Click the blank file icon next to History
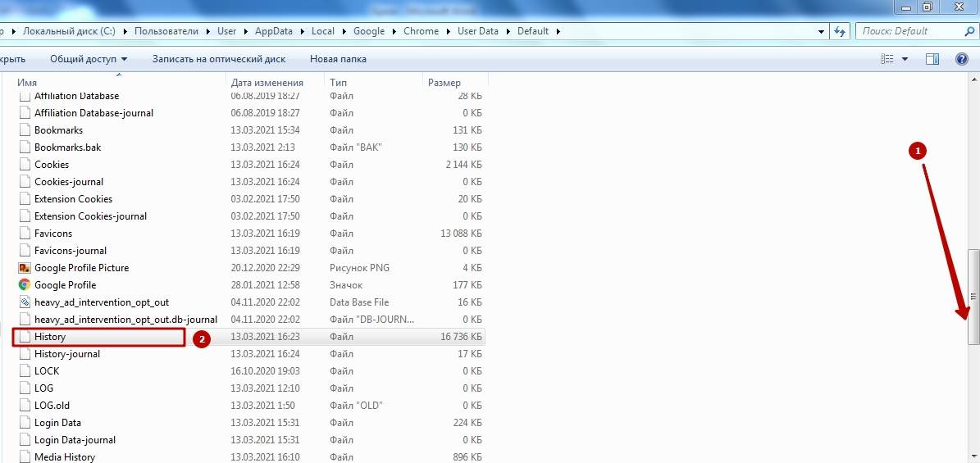The image size is (980, 463). [25, 337]
